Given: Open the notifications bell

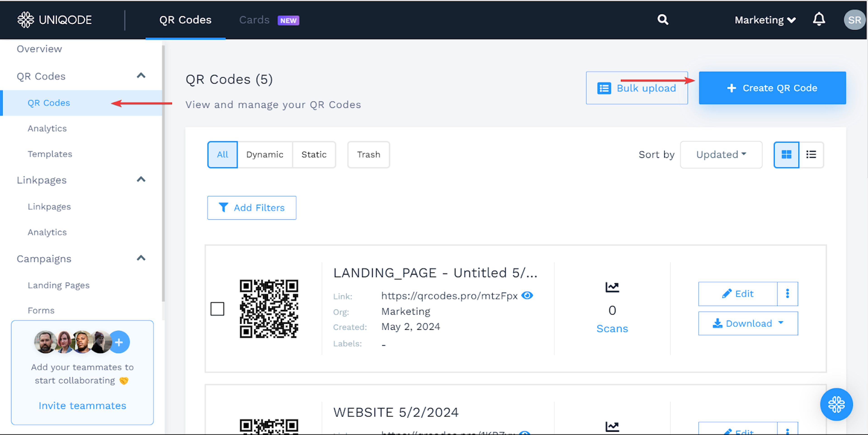Looking at the screenshot, I should [x=818, y=19].
